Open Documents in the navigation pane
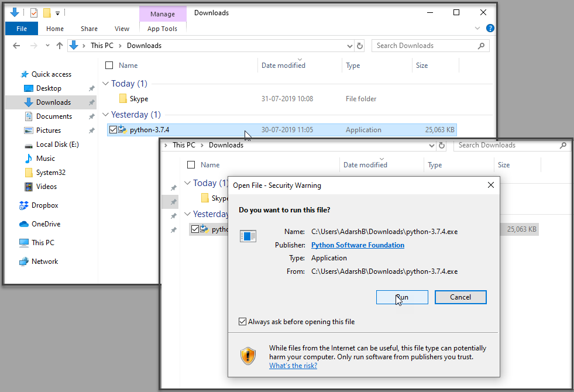This screenshot has width=574, height=392. point(54,116)
